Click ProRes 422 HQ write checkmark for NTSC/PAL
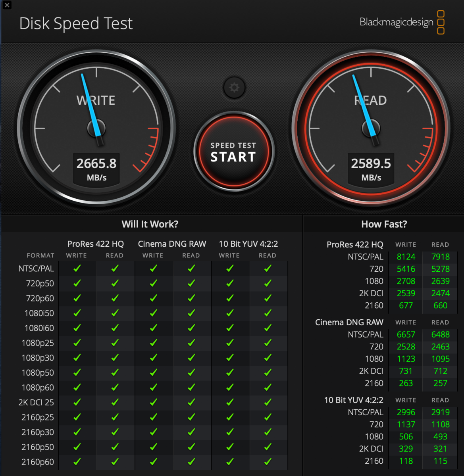464x476 pixels. pyautogui.click(x=77, y=269)
